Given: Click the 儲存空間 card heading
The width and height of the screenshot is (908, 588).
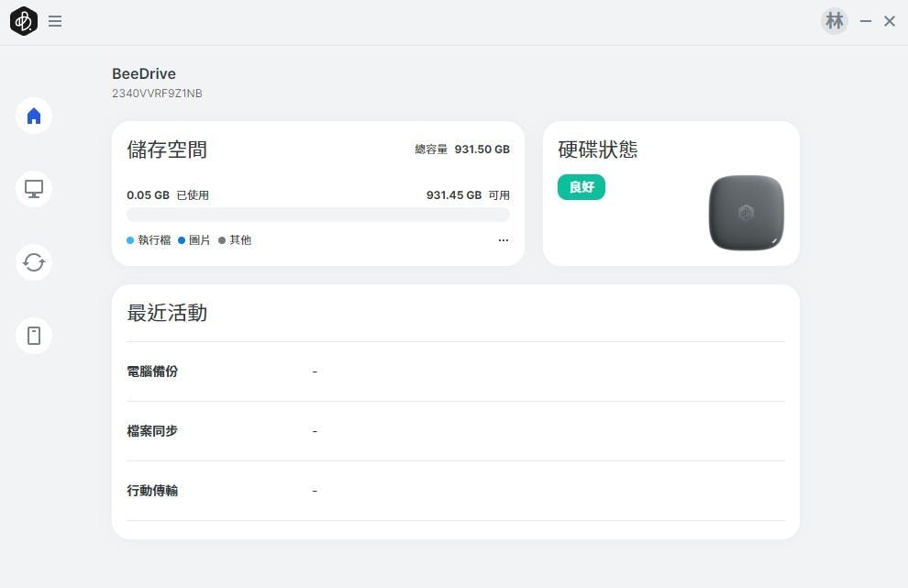Looking at the screenshot, I should point(167,150).
